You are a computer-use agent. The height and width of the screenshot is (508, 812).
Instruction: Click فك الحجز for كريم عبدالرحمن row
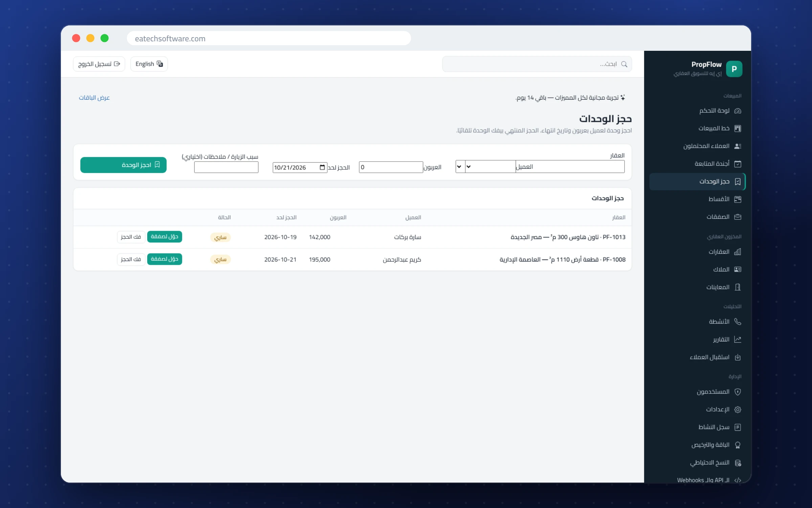tap(131, 259)
